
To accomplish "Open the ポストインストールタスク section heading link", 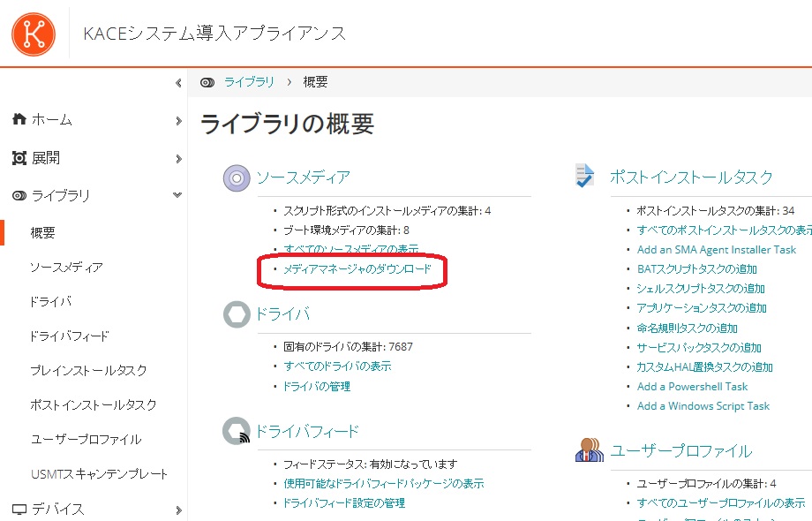I will click(691, 177).
